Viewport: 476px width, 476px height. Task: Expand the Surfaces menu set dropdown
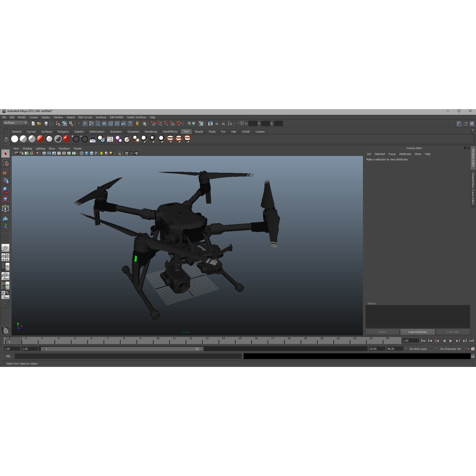pos(26,123)
